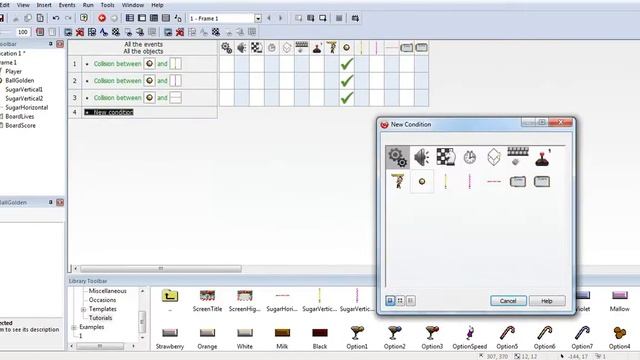Toggle the checkmark action in event row 3
Screen dimensions: 640x360
tap(347, 98)
